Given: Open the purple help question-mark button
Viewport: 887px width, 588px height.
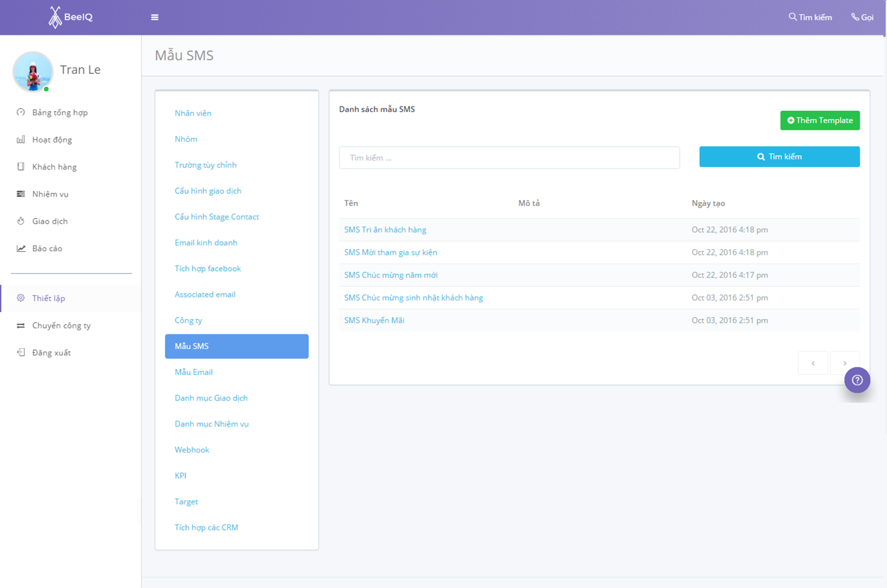Looking at the screenshot, I should point(857,380).
